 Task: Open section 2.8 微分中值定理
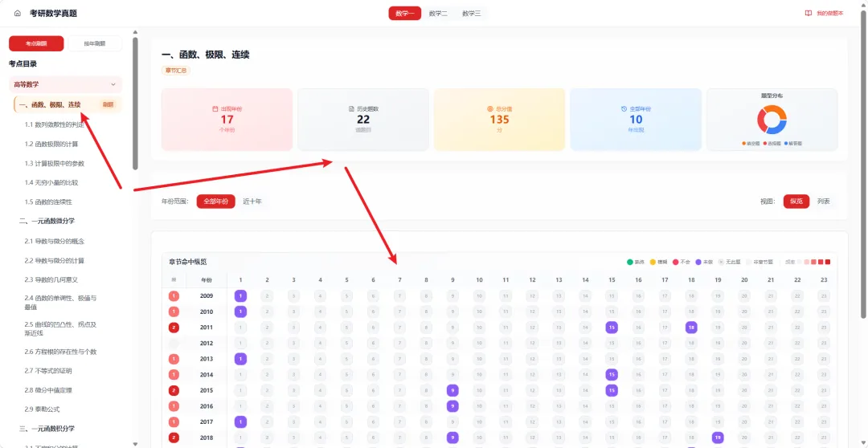click(x=48, y=390)
